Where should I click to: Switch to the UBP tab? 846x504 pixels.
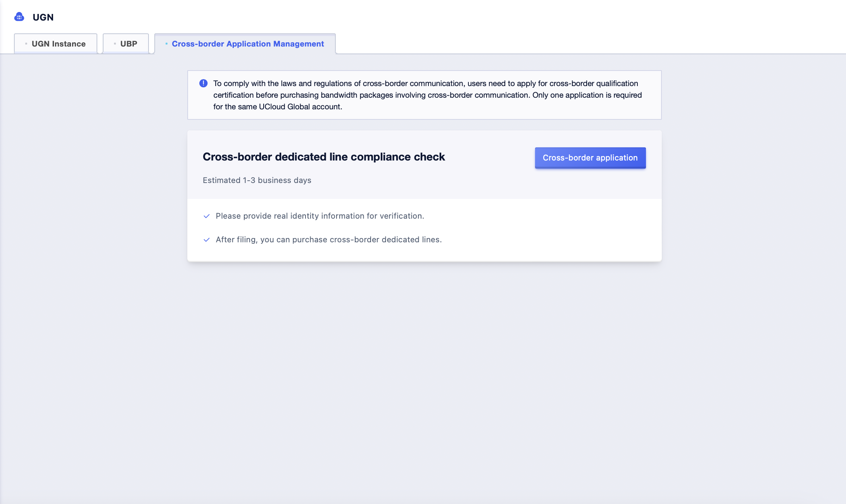click(126, 44)
